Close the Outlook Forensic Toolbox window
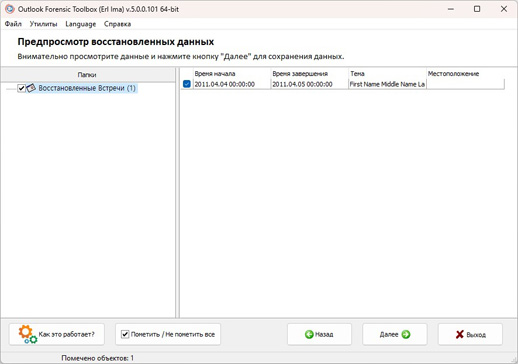This screenshot has height=364, width=518. click(504, 9)
